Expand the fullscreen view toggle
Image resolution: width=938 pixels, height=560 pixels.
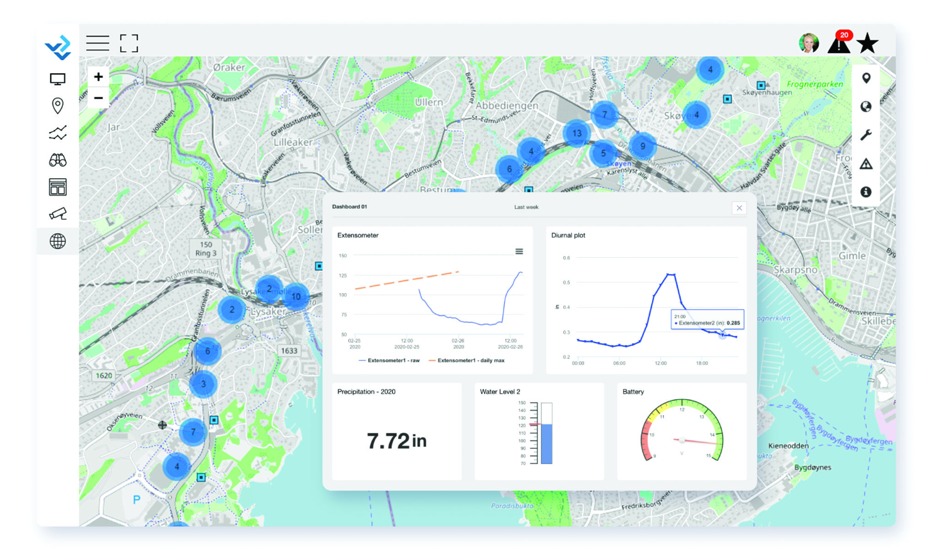pyautogui.click(x=129, y=43)
